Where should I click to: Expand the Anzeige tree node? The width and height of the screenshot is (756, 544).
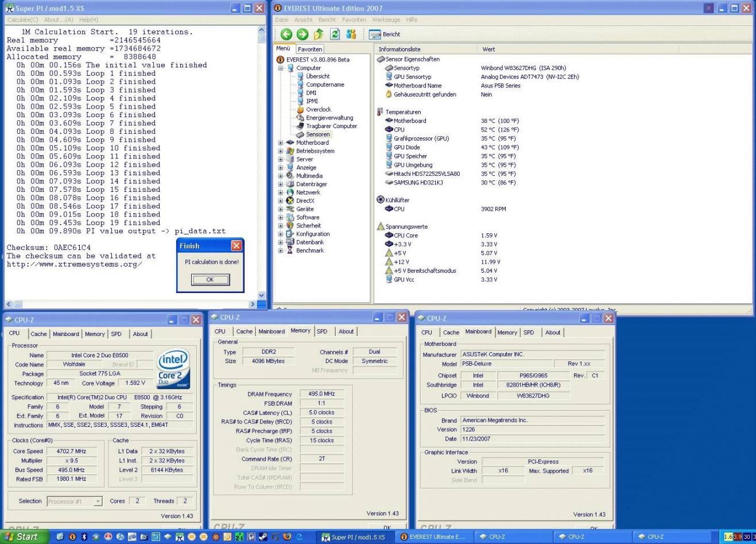pos(281,168)
